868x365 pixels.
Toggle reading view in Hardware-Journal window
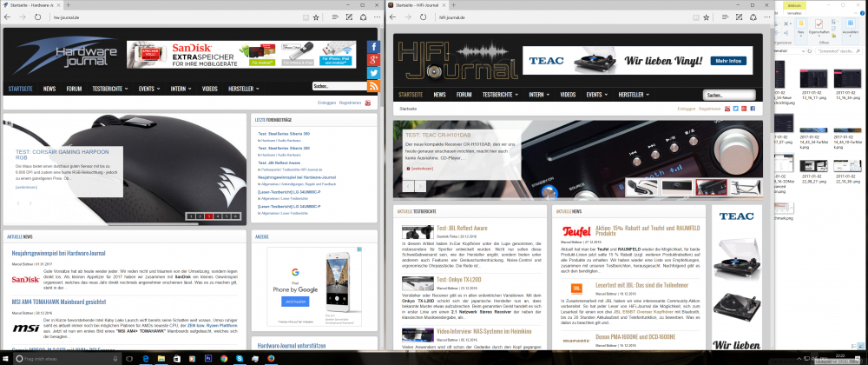point(306,17)
